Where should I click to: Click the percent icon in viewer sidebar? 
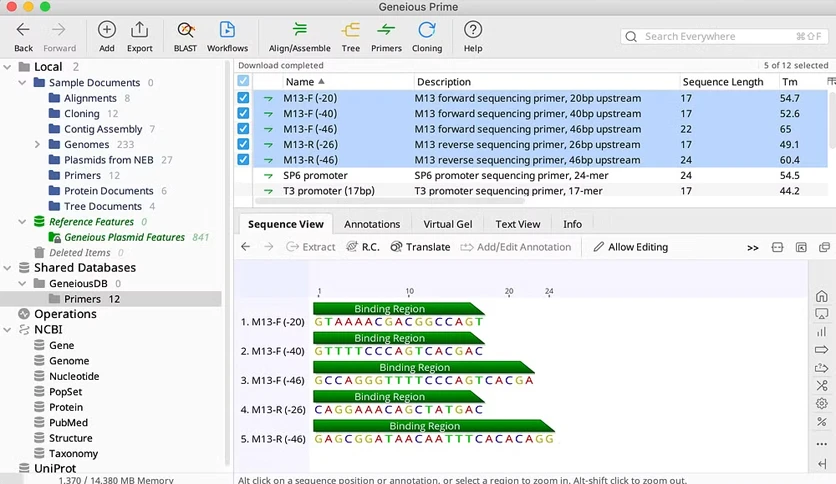click(822, 422)
